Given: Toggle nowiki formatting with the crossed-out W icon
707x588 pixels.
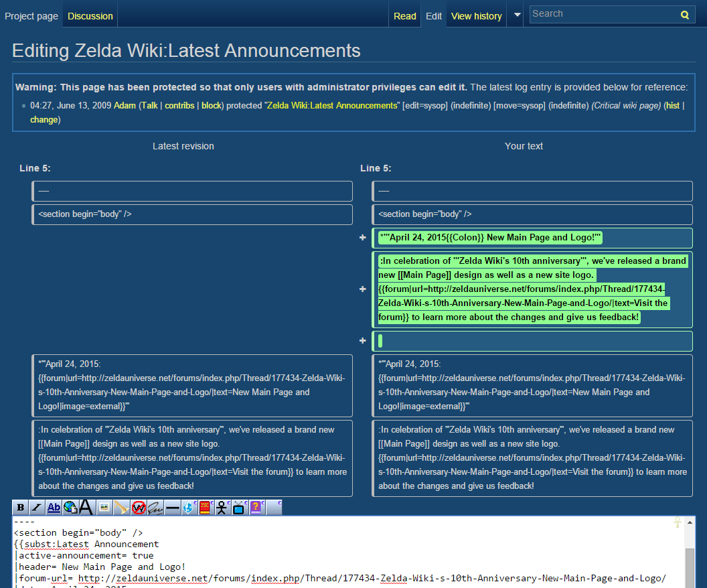Looking at the screenshot, I should (139, 508).
